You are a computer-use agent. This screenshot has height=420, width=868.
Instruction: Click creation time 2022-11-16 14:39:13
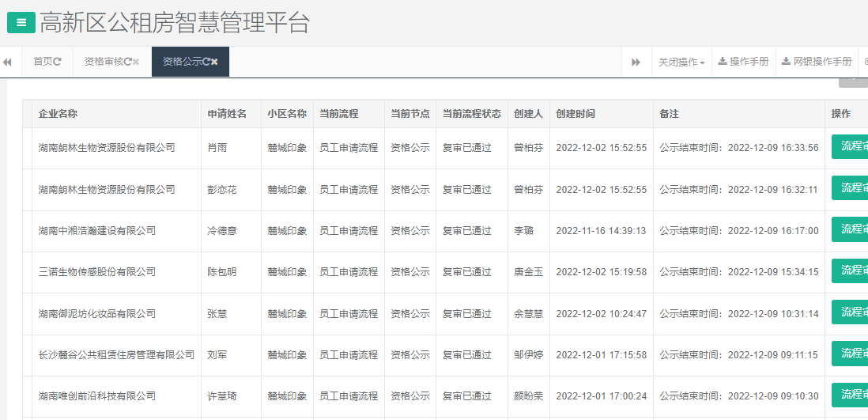[601, 230]
